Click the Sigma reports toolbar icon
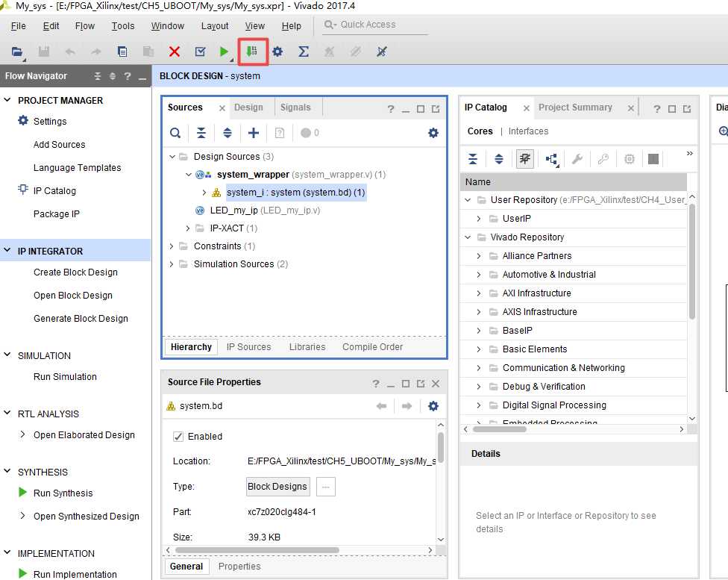This screenshot has height=580, width=728. tap(303, 52)
